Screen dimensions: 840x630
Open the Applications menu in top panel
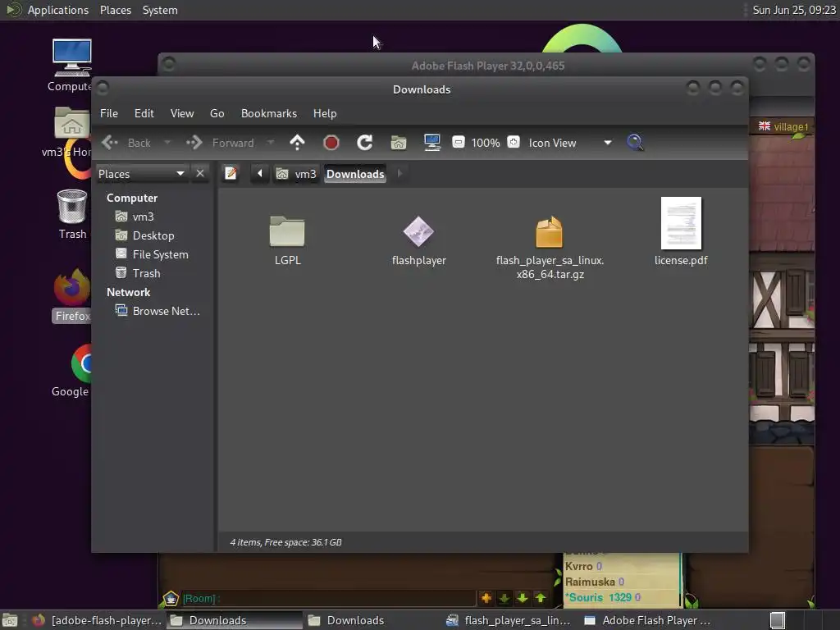pyautogui.click(x=58, y=10)
